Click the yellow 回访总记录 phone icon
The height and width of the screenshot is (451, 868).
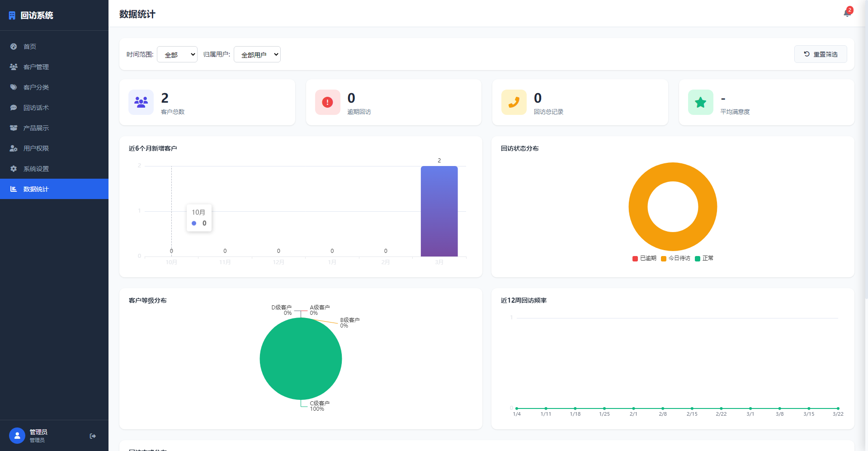coord(514,102)
